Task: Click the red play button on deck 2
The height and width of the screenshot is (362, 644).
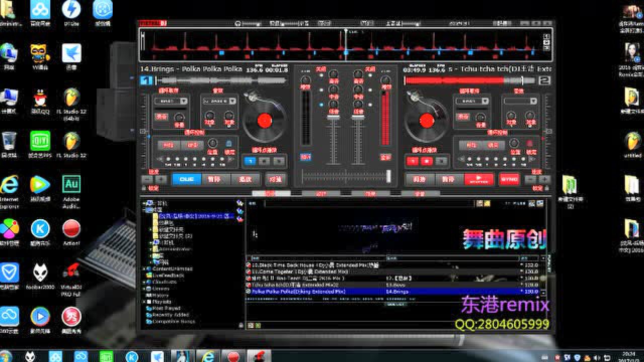Action: coord(478,179)
